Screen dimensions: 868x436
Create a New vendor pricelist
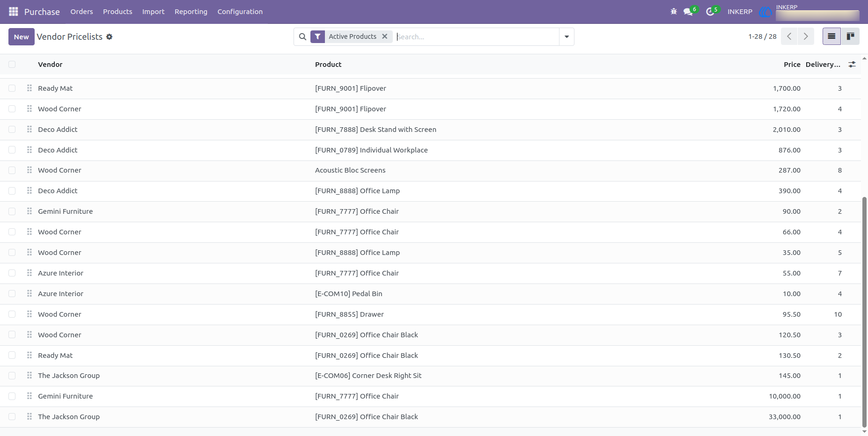tap(21, 36)
